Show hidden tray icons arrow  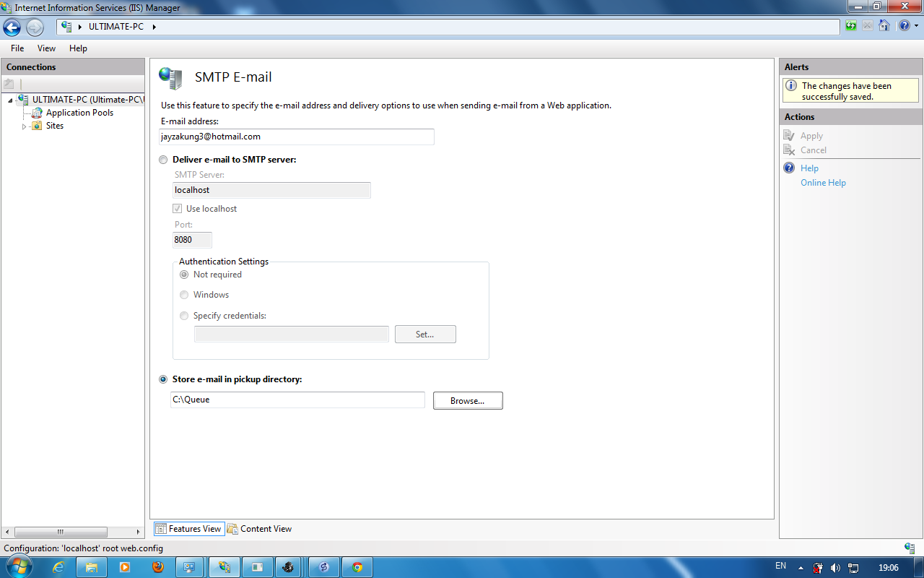pos(801,567)
